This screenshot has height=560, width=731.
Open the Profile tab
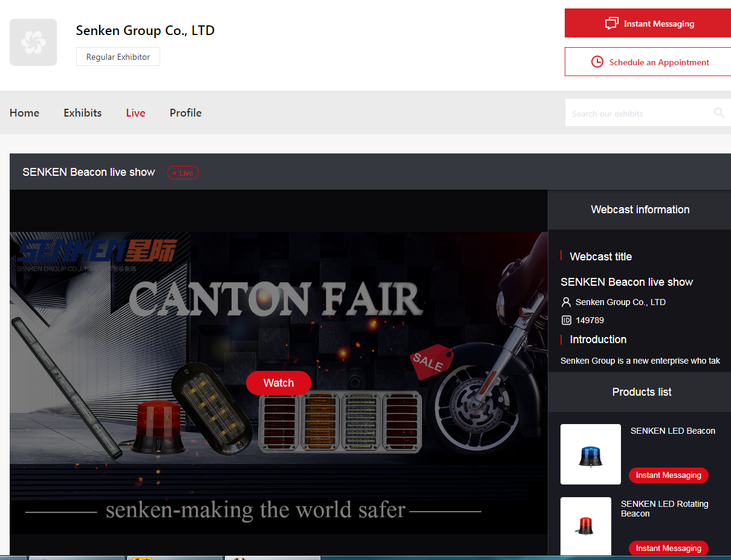185,113
